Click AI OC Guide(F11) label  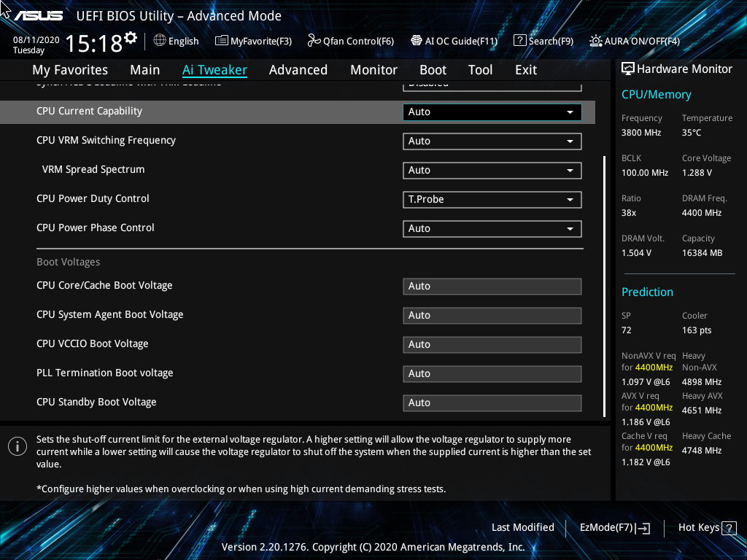pyautogui.click(x=461, y=42)
